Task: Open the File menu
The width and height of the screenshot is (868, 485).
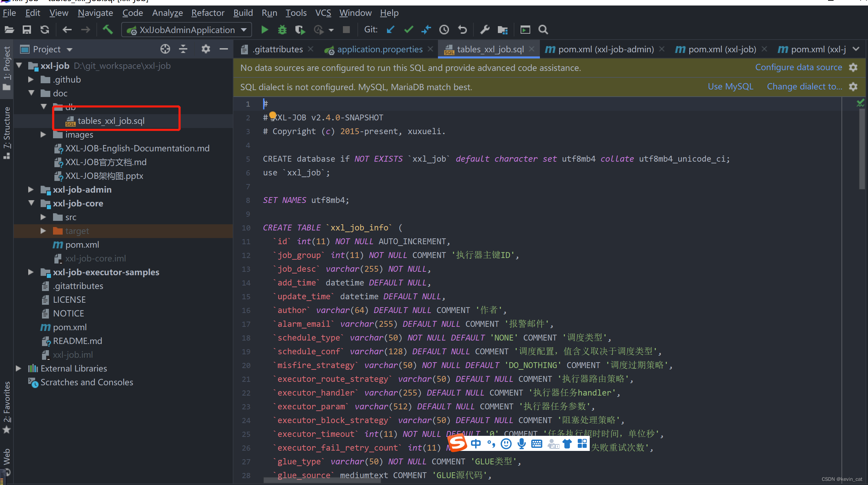Action: pos(9,13)
